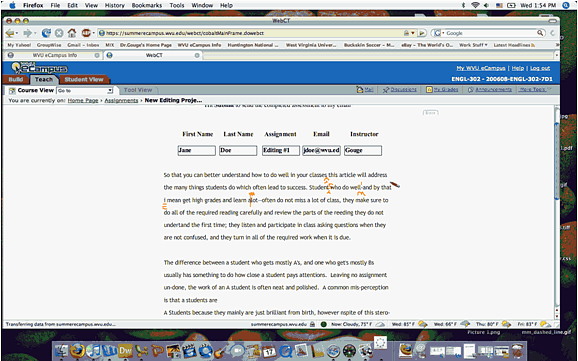Image resolution: width=578 pixels, height=361 pixels.
Task: Open the Bookmarks menu
Action: (x=147, y=5)
